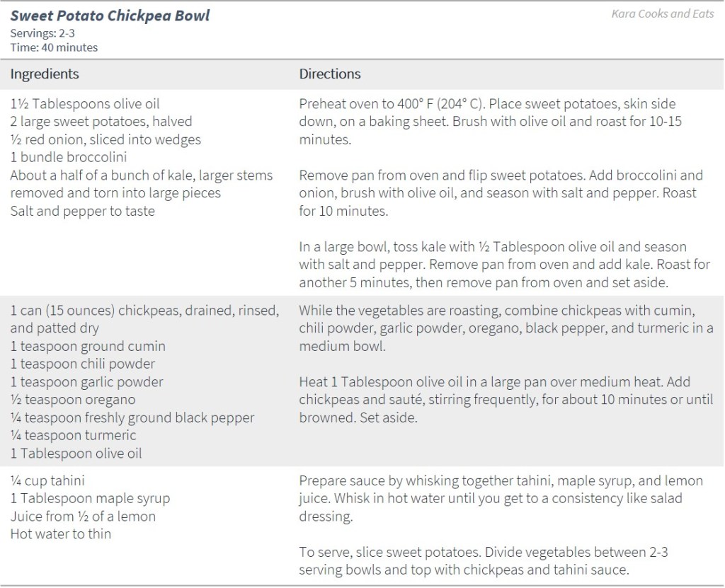
Task: Select the Ingredients column header
Action: click(45, 74)
